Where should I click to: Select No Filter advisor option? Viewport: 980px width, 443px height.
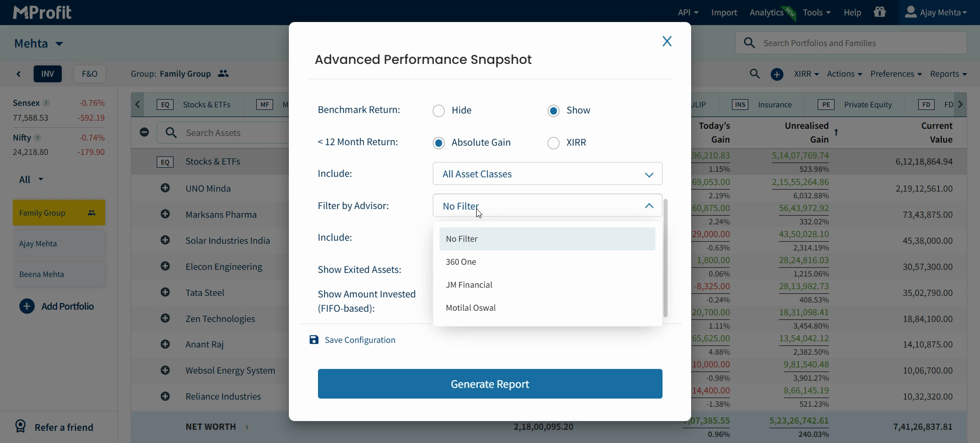[x=547, y=239]
